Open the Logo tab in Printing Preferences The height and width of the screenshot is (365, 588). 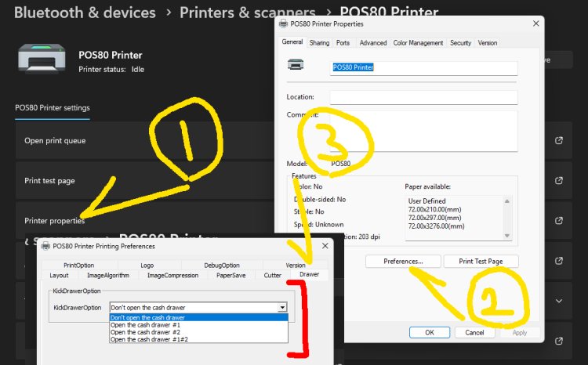tap(147, 265)
